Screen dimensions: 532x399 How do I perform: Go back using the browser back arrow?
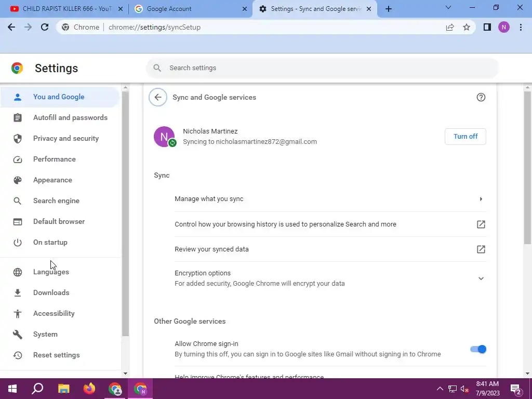tap(11, 27)
